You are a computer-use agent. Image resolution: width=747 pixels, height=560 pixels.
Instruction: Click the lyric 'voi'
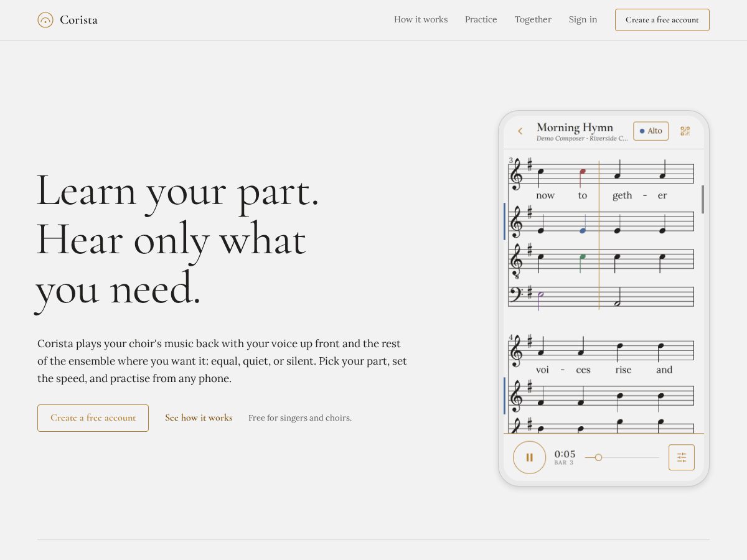(x=542, y=370)
